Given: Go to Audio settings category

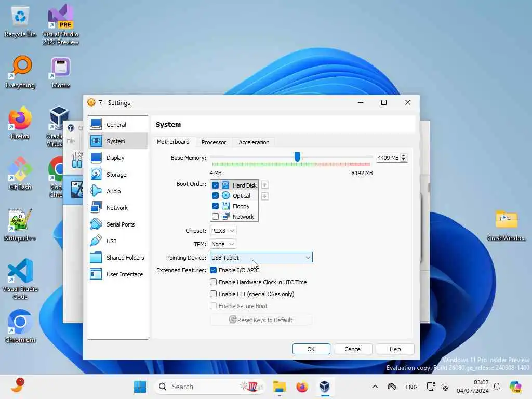Looking at the screenshot, I should pyautogui.click(x=118, y=191).
